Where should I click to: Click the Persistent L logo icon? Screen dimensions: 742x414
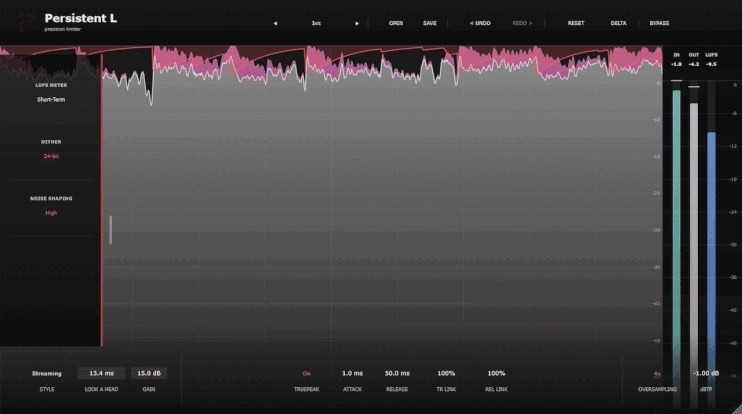[26, 22]
